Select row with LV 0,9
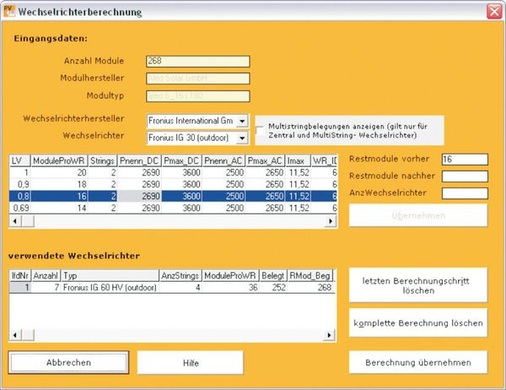Viewport: 506px width, 390px height. click(173, 184)
